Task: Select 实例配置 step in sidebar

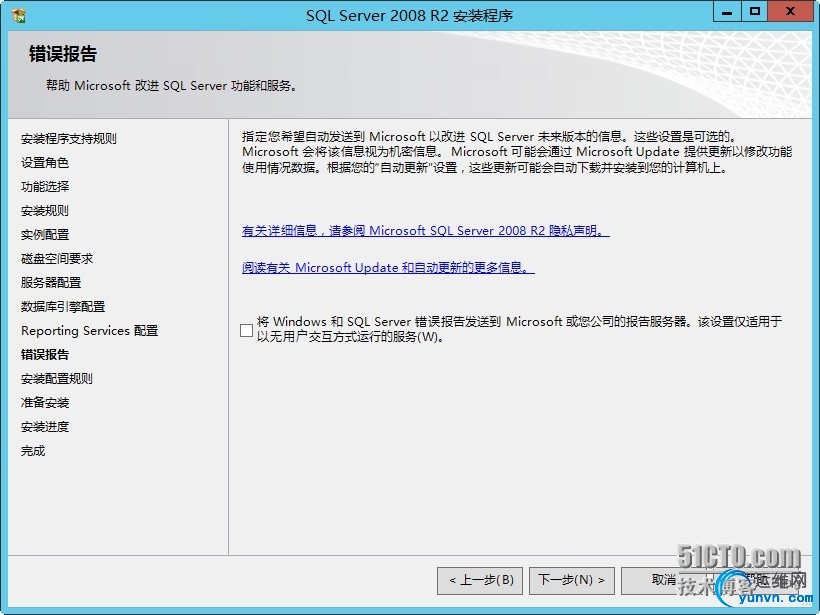Action: point(44,235)
